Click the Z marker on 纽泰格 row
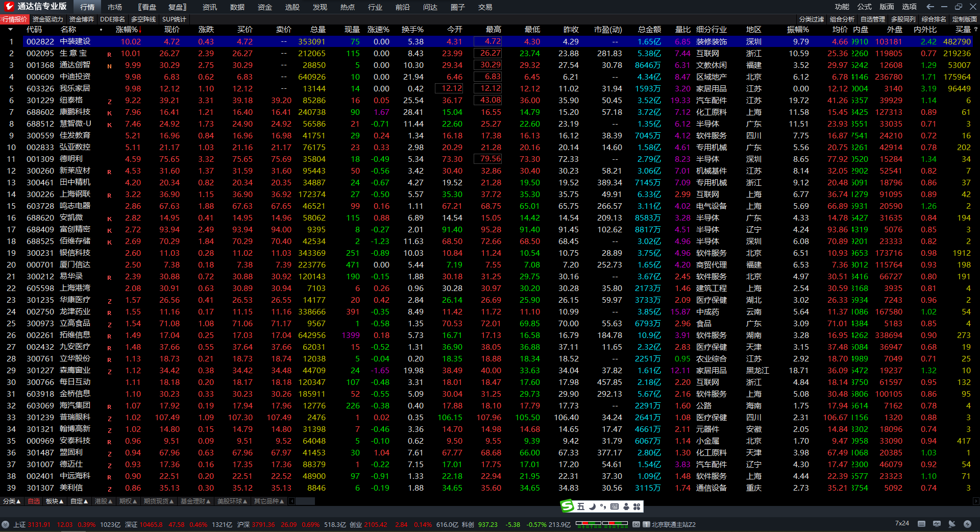Screen dimensions: 980x532 pyautogui.click(x=109, y=101)
